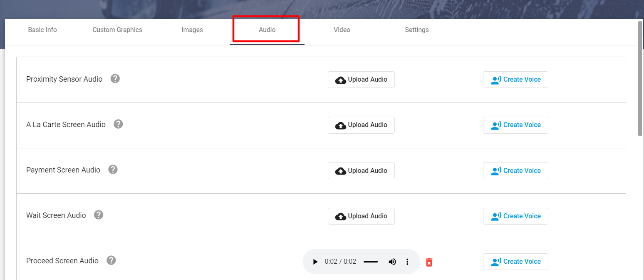Click help icon beside A La Carte Screen Audio

click(118, 124)
